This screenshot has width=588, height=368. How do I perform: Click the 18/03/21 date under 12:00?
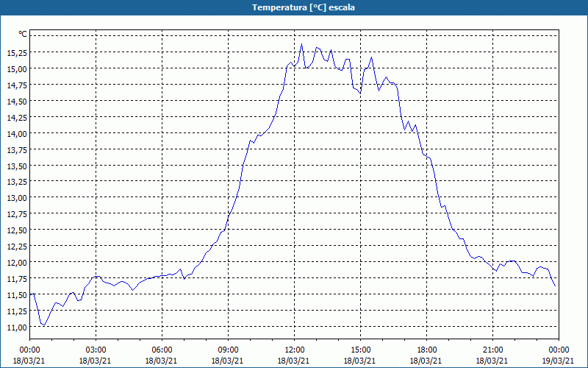pos(294,361)
